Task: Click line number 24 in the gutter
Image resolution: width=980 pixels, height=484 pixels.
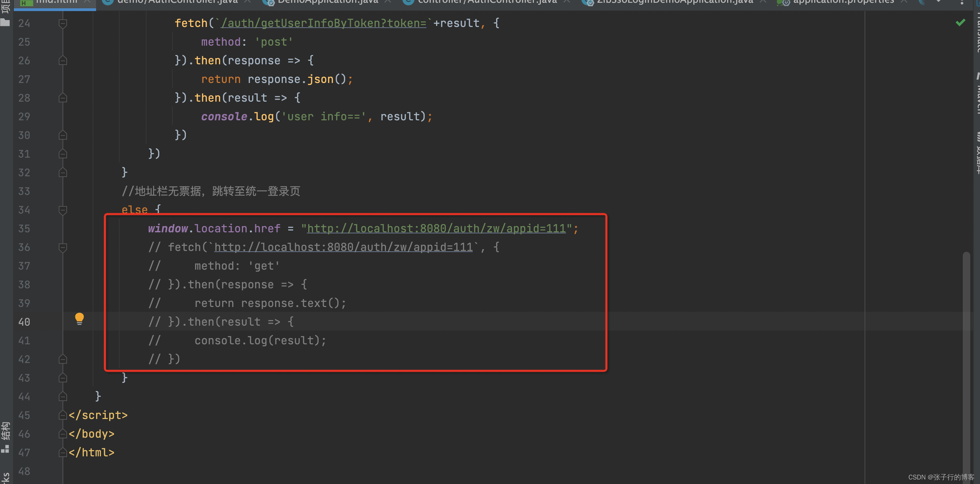Action: coord(24,24)
